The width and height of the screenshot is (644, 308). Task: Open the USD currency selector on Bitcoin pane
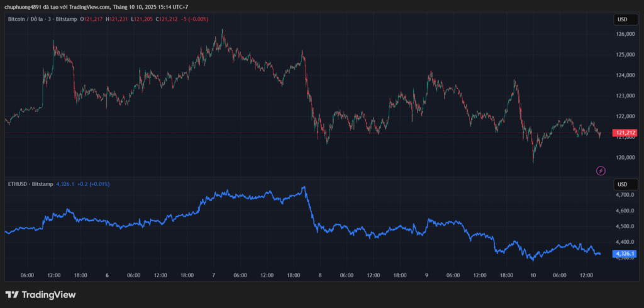coord(622,19)
